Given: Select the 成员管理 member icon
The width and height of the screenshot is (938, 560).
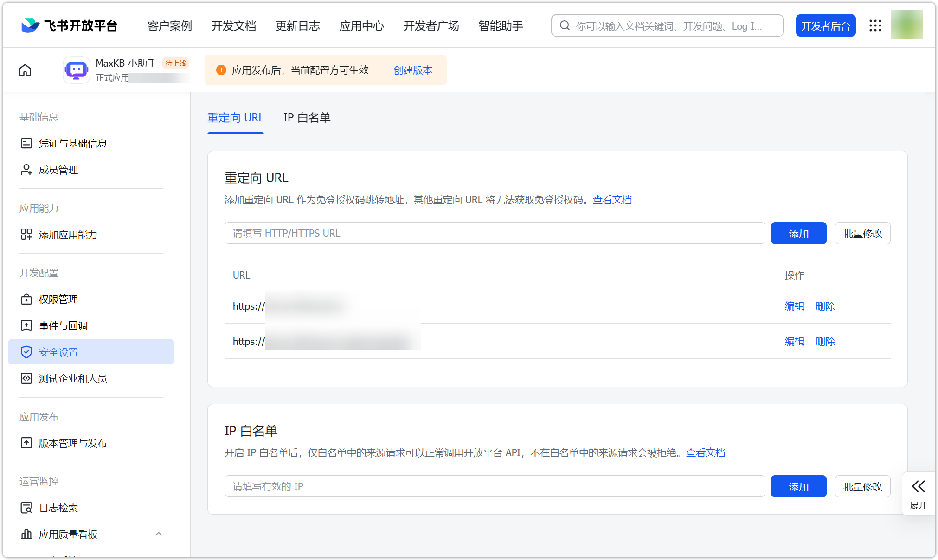Looking at the screenshot, I should coord(26,170).
